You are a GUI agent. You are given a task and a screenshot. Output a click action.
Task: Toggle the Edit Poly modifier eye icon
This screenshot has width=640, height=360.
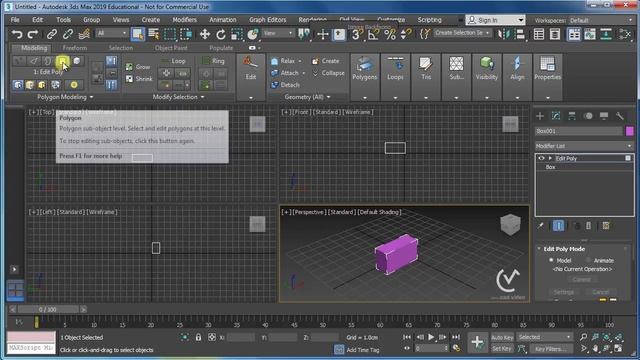click(541, 158)
